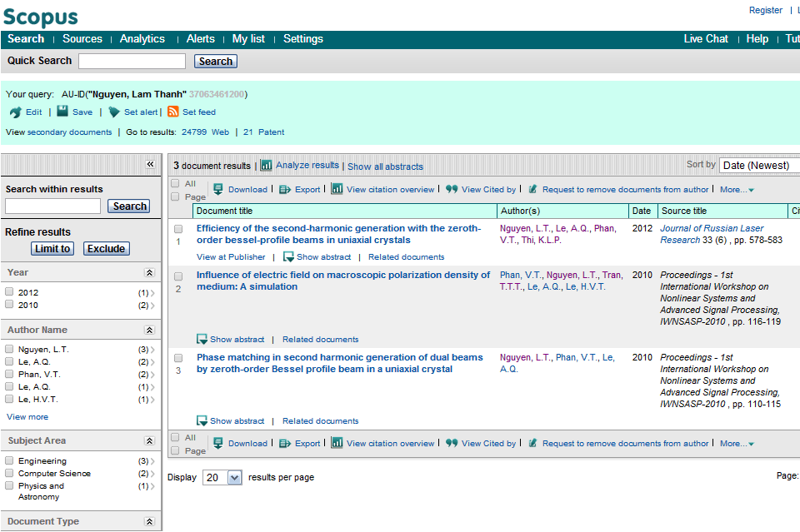Check the Computer Science subject filter
The image size is (800, 532).
point(9,473)
